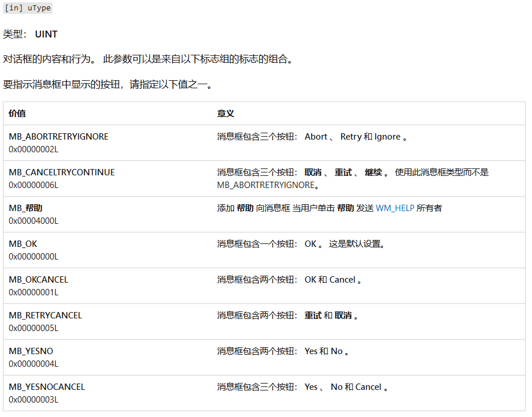Screen dimensions: 532x417
Task: Click the 0x00000005L hex value
Action: [x=33, y=328]
